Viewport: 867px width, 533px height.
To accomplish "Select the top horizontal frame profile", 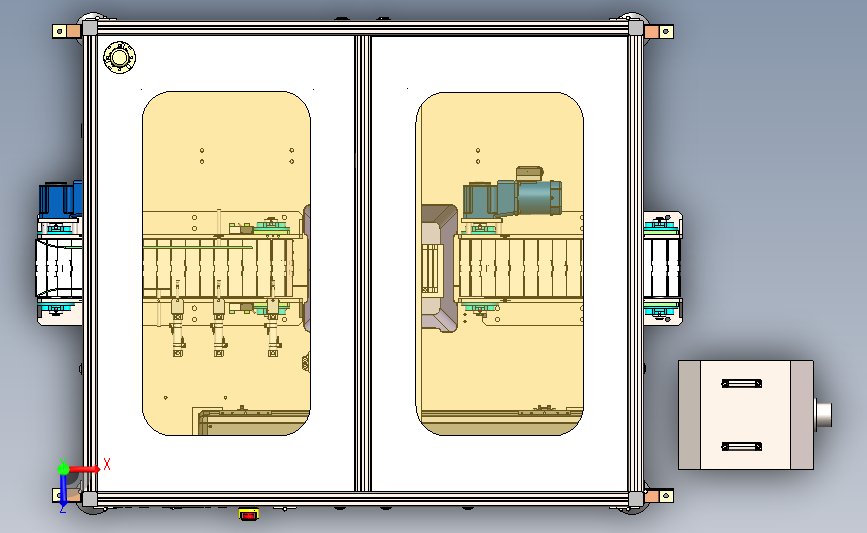I will tap(363, 29).
